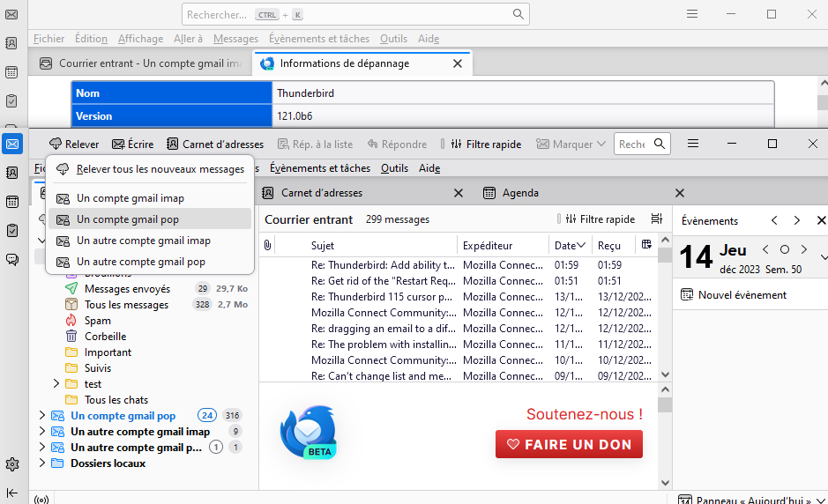828x504 pixels.
Task: Open Tasks space in front window sidebar
Action: pos(12,231)
